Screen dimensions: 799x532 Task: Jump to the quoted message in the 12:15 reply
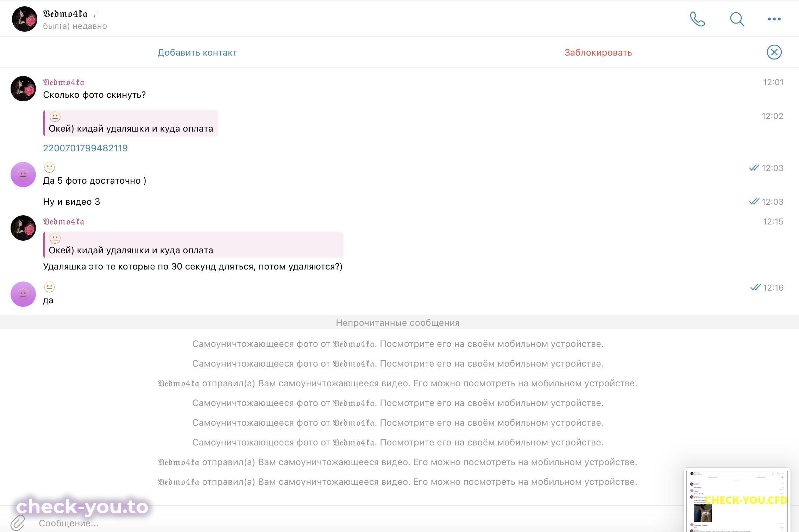(x=193, y=245)
